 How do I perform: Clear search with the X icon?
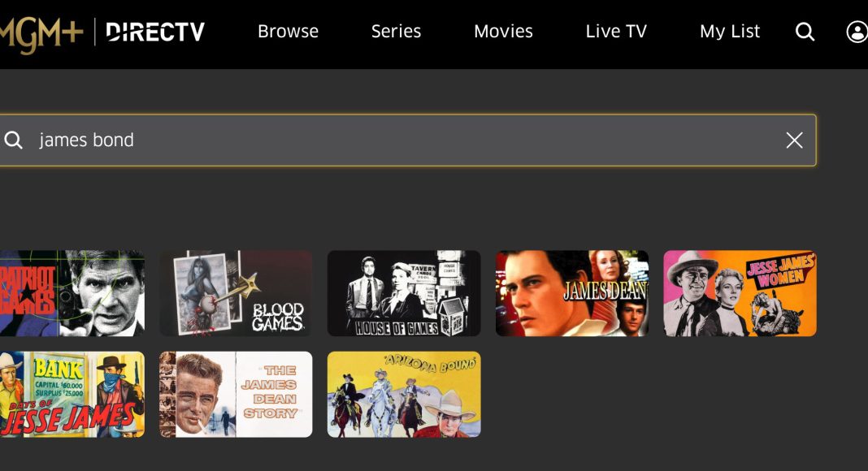[x=794, y=140]
